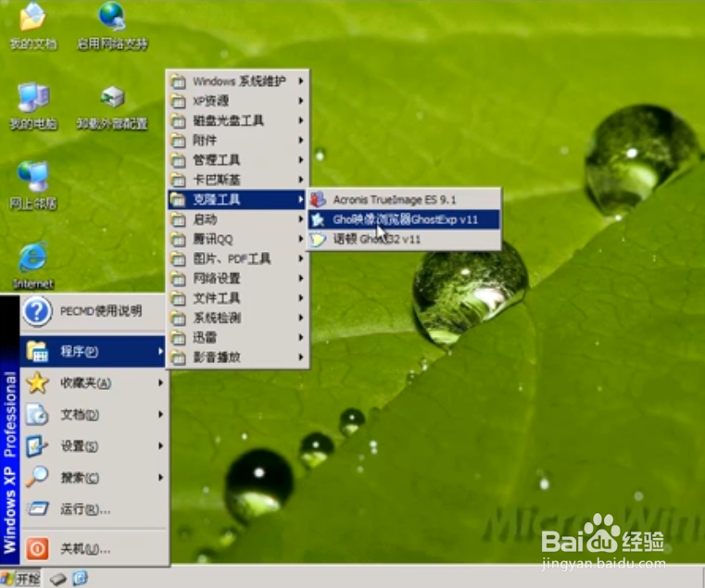The width and height of the screenshot is (705, 588).
Task: Expand the 磁盘光盘工具 submenu arrow
Action: point(301,120)
